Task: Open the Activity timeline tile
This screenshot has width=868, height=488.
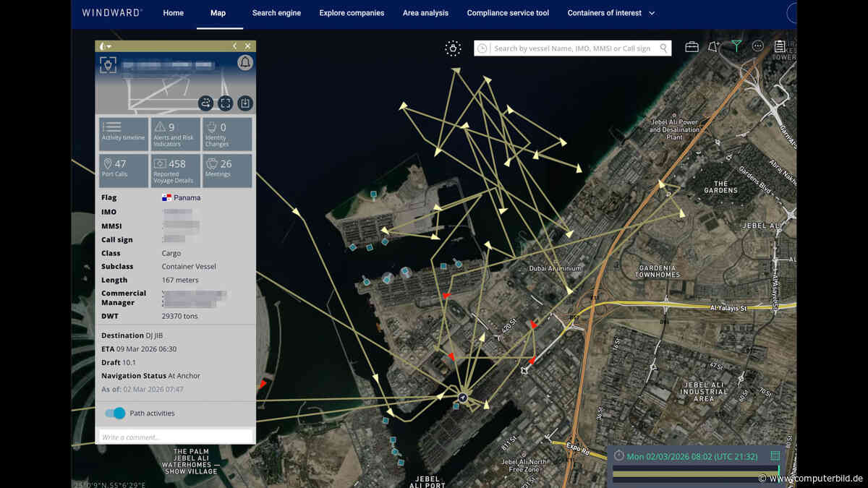Action: (x=124, y=134)
